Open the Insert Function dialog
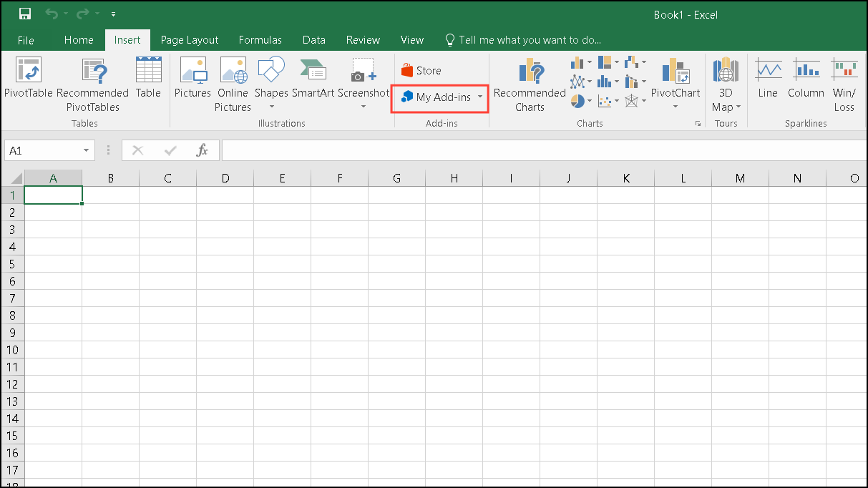The image size is (868, 488). tap(202, 150)
